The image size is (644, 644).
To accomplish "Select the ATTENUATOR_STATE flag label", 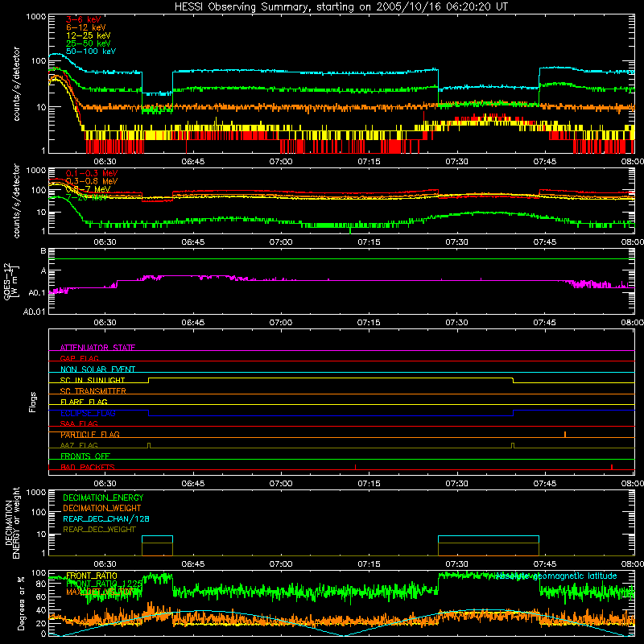I will click(x=97, y=348).
